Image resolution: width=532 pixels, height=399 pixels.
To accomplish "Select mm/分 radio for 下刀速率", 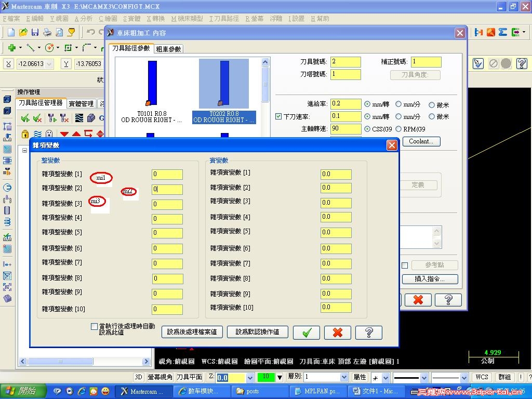I will pos(398,116).
